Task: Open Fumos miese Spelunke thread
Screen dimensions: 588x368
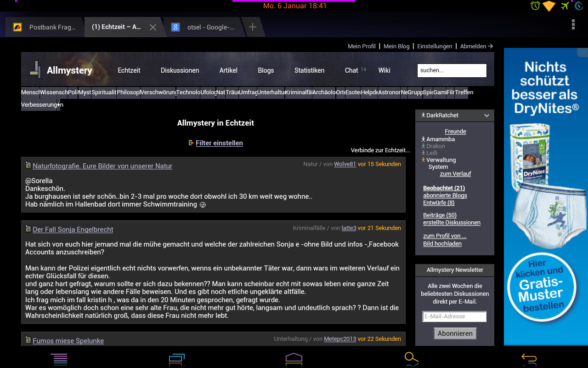Action: (68, 341)
